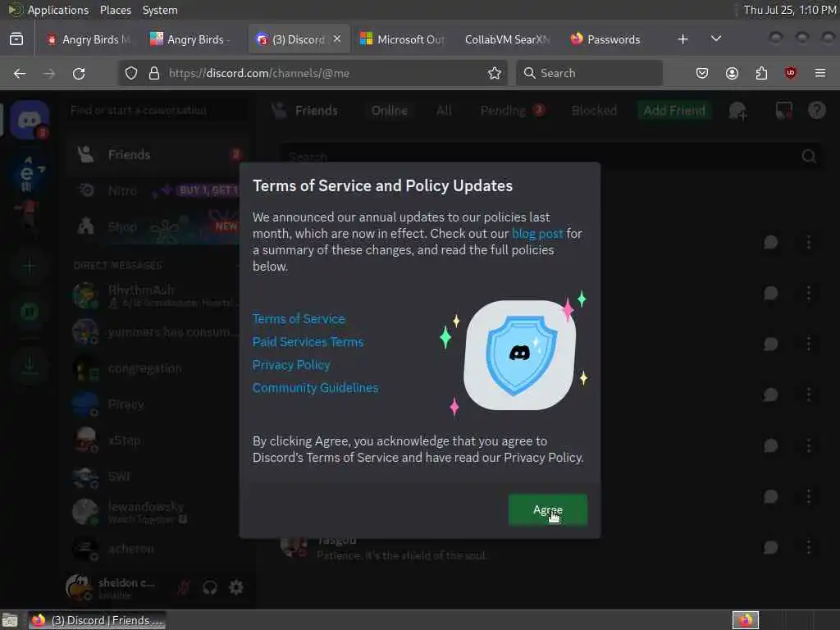Switch to the first Angry Birds tab
The image size is (840, 630).
tap(89, 39)
